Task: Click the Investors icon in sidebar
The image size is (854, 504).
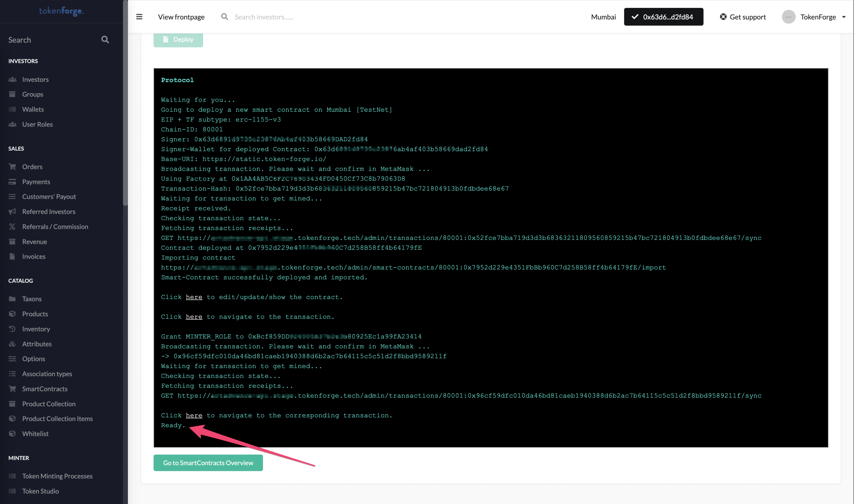Action: 13,79
